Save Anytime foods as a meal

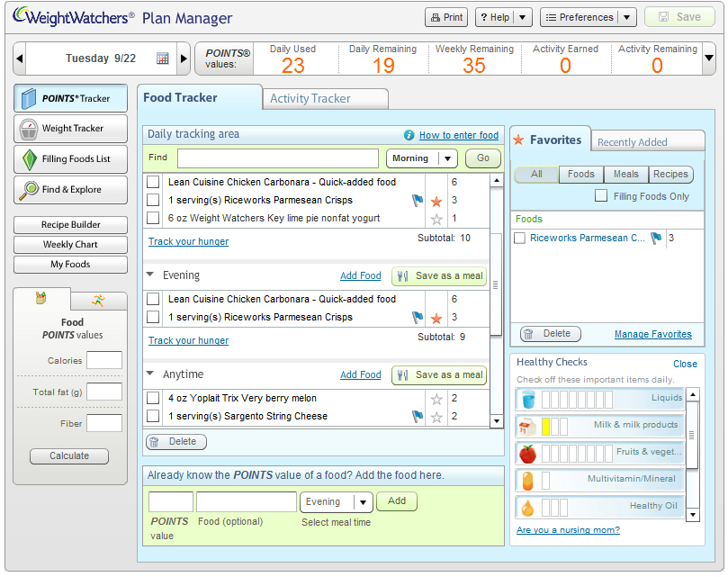[439, 374]
